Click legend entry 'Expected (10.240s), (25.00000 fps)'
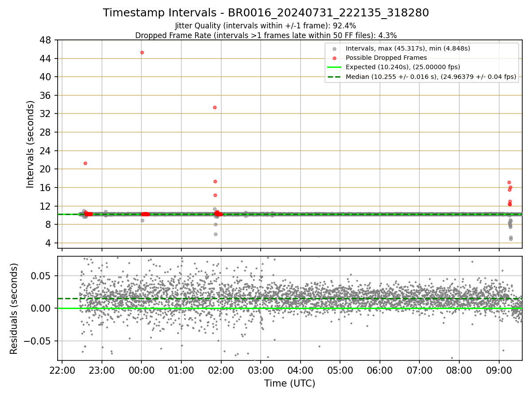The image size is (532, 399). (x=403, y=67)
